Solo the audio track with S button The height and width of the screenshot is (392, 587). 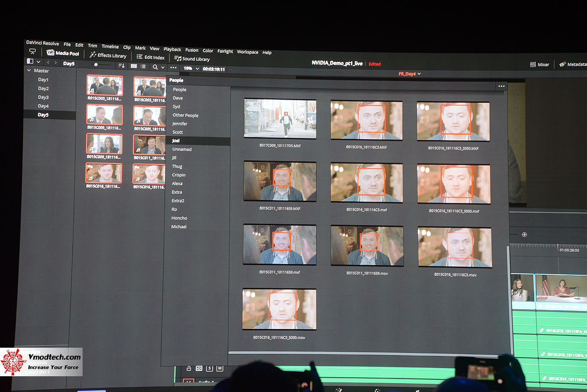209,368
